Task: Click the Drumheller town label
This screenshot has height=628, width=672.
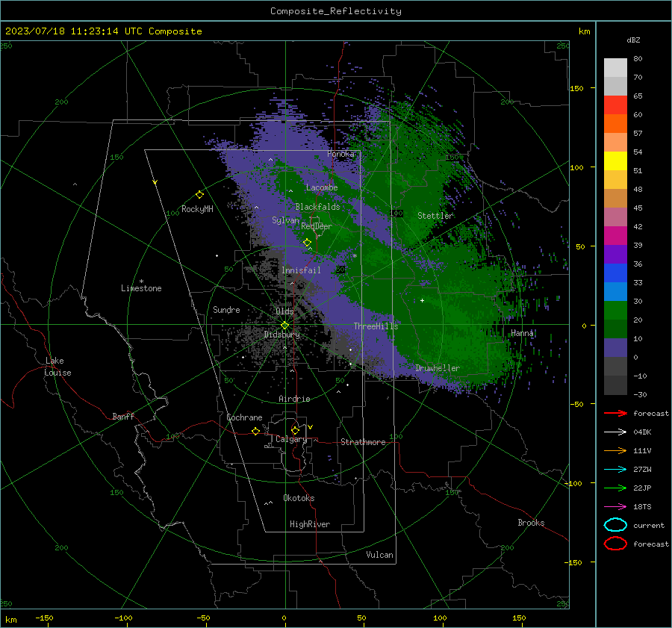Action: tap(438, 368)
